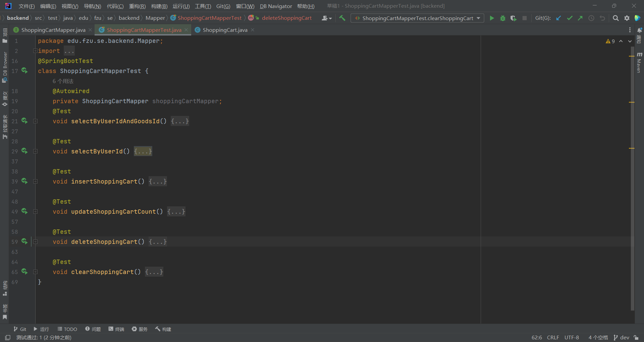Run the selected test configuration
This screenshot has width=644, height=342.
(492, 18)
